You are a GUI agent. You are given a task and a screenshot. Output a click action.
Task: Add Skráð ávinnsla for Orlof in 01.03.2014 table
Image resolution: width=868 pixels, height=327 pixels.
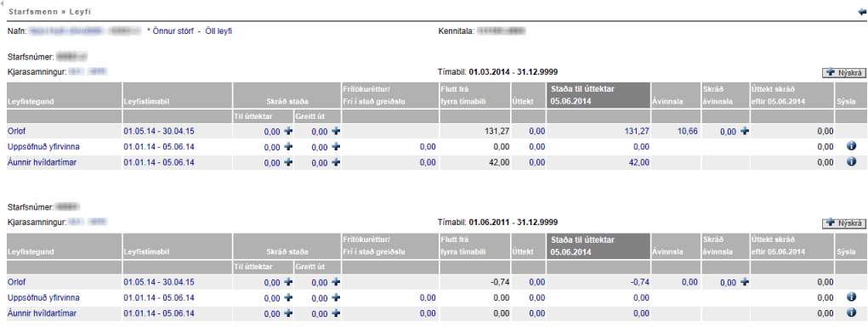point(745,131)
